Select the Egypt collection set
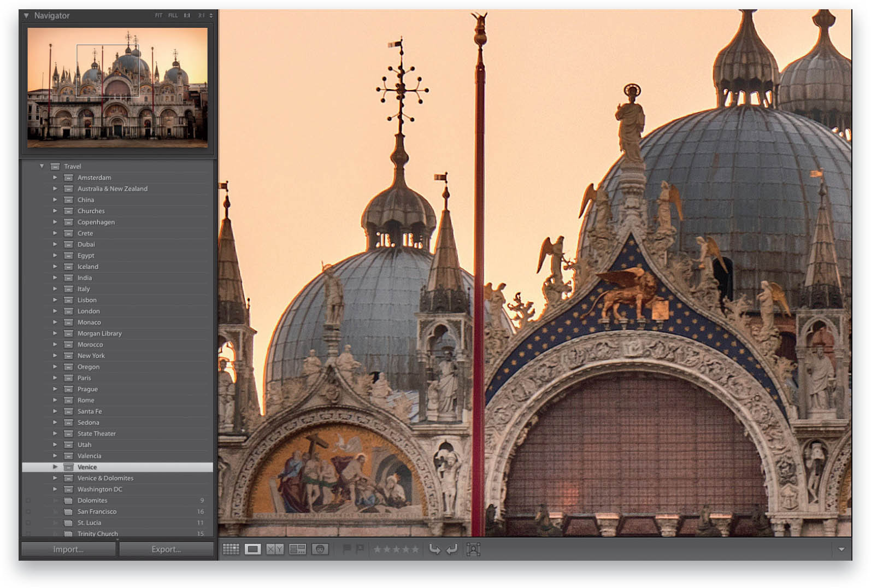 pos(117,255)
